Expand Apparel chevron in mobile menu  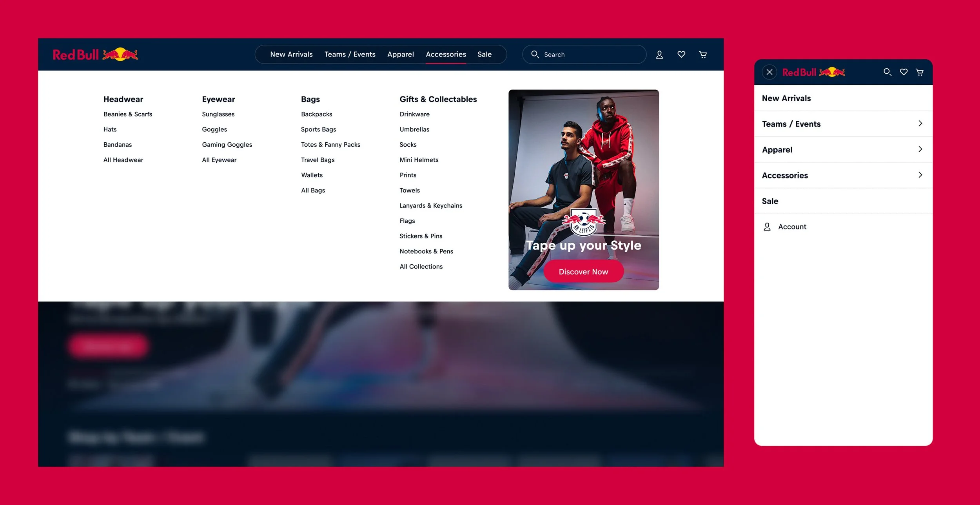click(x=920, y=149)
